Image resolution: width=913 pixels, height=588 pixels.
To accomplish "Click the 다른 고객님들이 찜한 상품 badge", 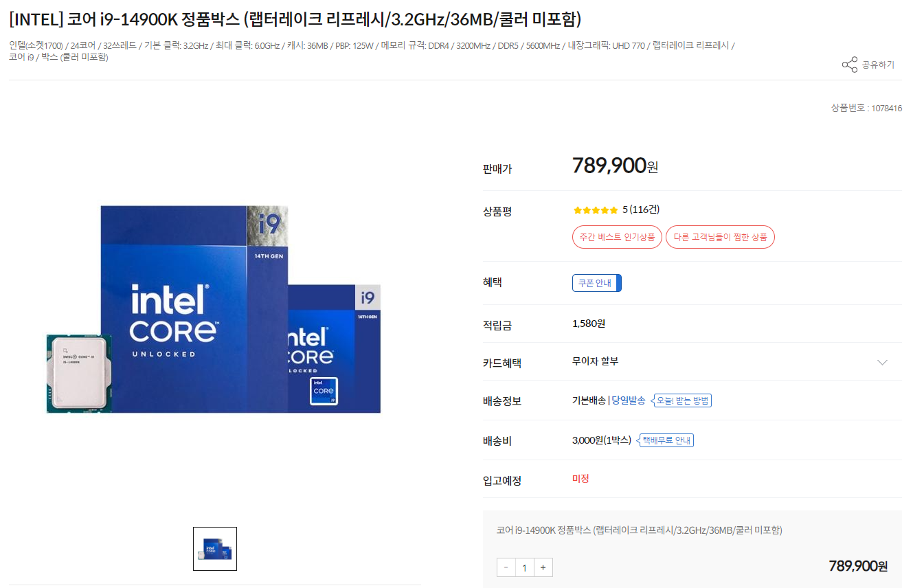I will pos(720,237).
